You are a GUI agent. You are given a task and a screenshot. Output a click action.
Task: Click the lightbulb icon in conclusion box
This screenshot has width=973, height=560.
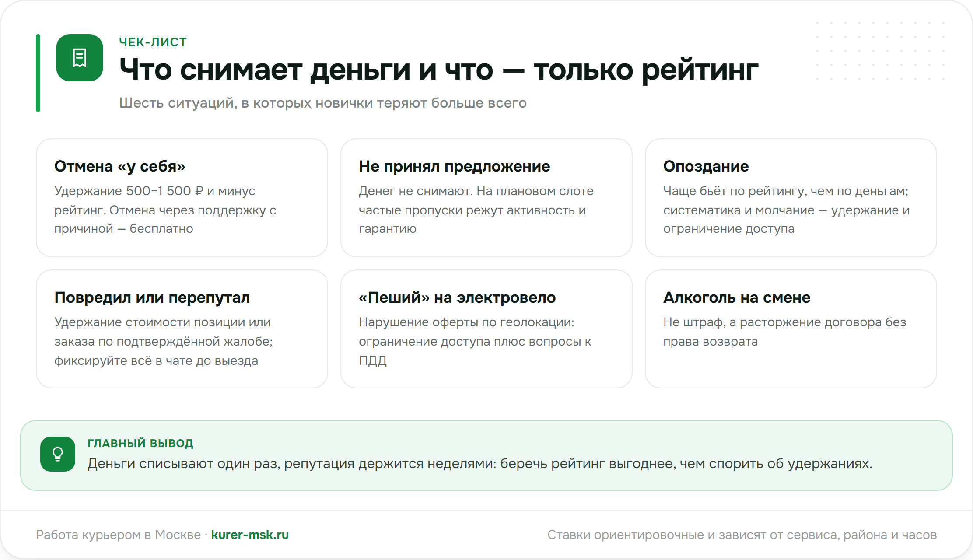58,454
